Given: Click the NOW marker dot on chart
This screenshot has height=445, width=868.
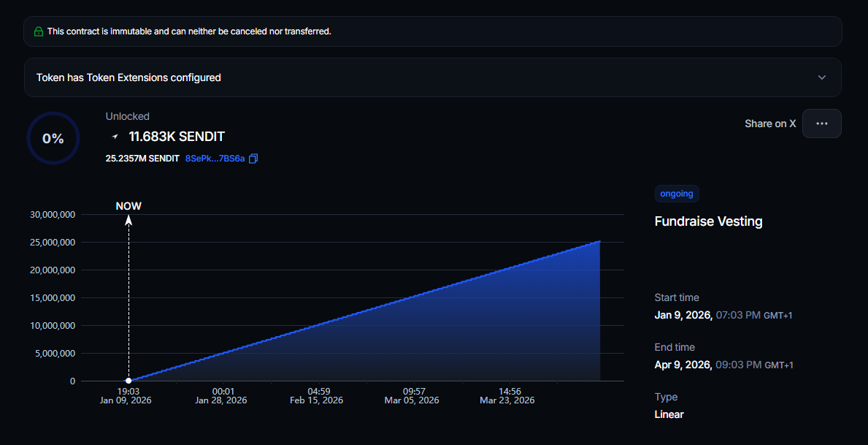Looking at the screenshot, I should point(128,381).
